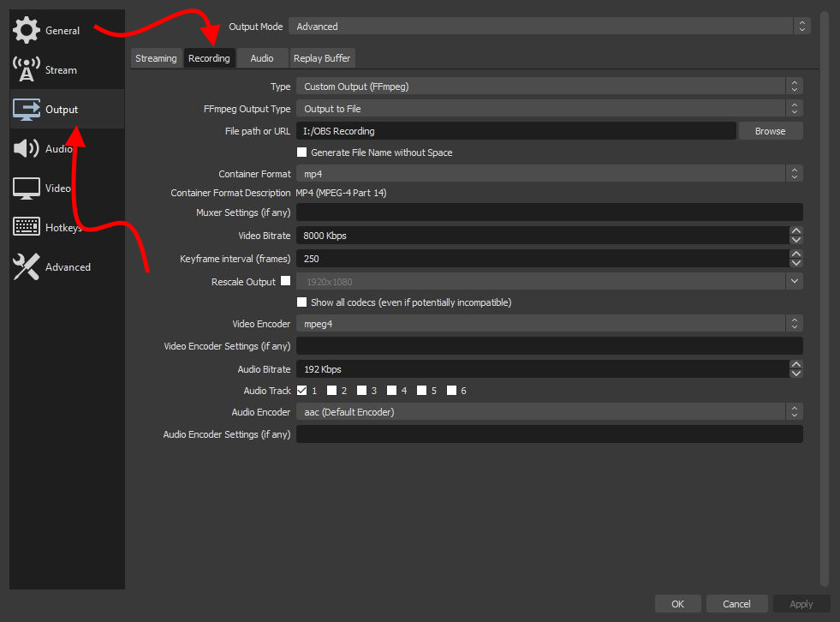Viewport: 840px width, 622px height.
Task: Click the File path or URL field
Action: [516, 131]
